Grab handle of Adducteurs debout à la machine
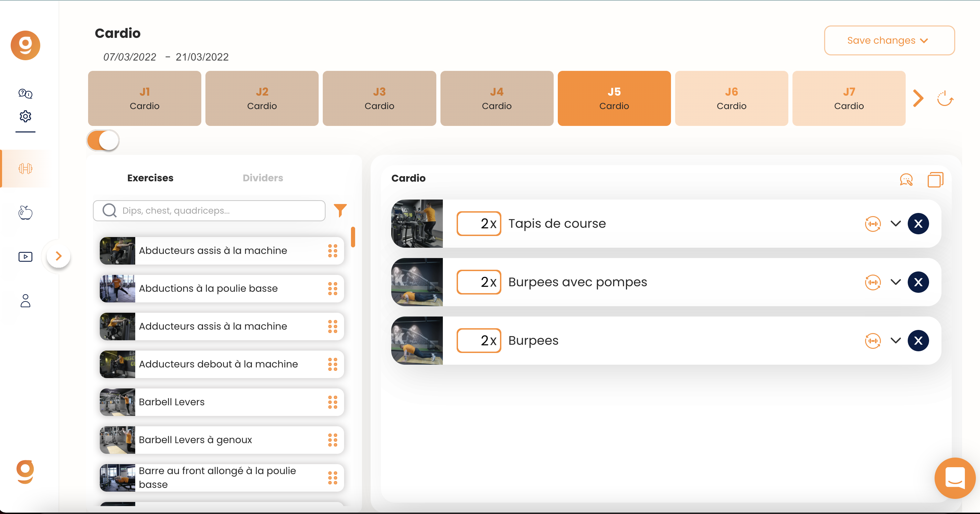 tap(333, 364)
